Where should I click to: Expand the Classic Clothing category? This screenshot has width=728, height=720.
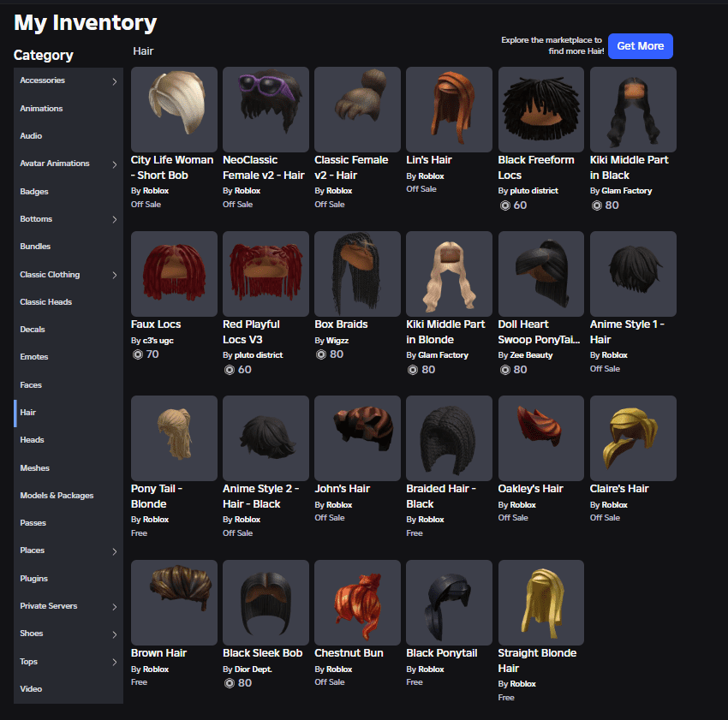pos(115,275)
